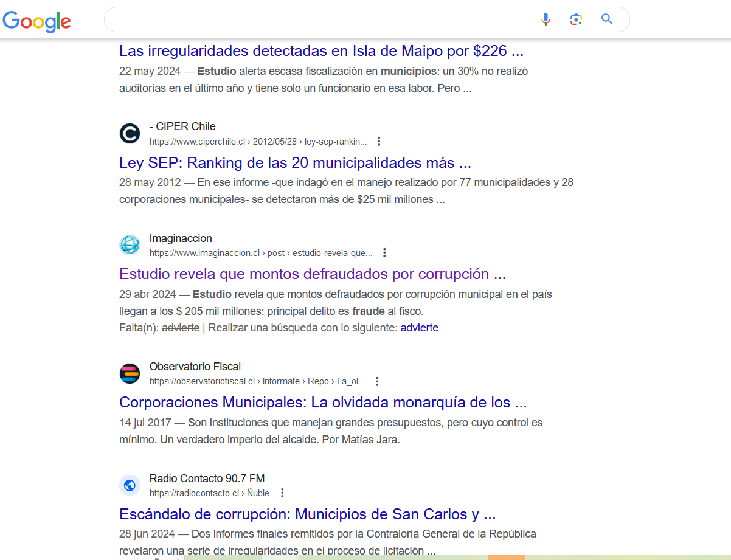Click the '28 jun 2024' snippet date

tap(147, 534)
